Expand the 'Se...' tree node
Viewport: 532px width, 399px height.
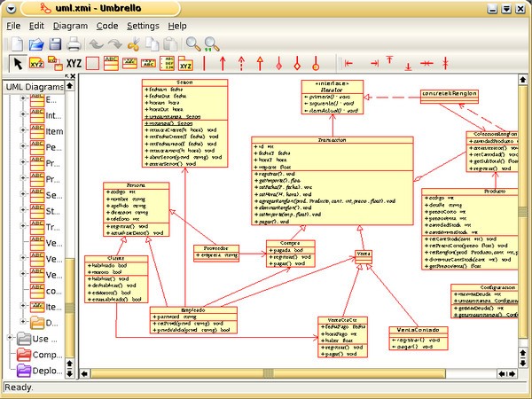(23, 193)
